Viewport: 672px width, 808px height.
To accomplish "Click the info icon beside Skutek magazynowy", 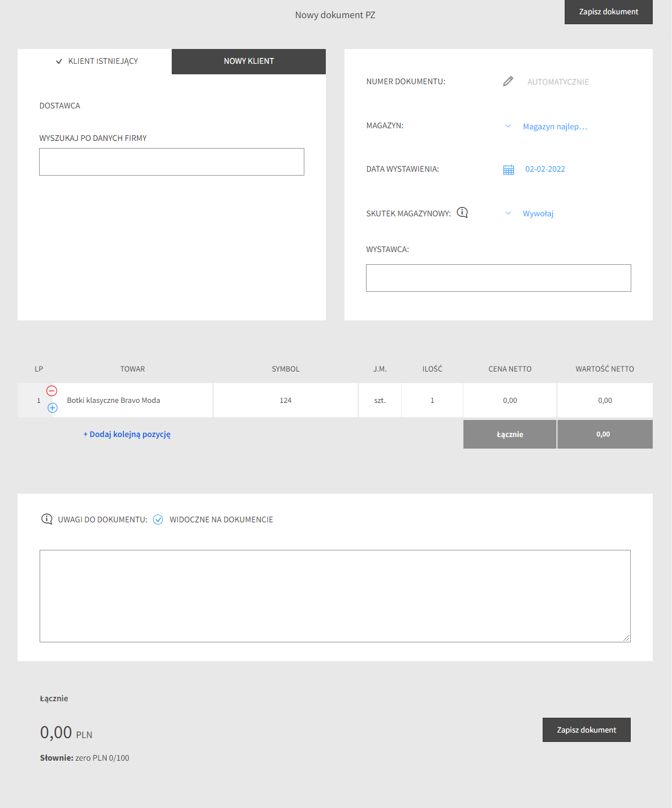I will [462, 212].
